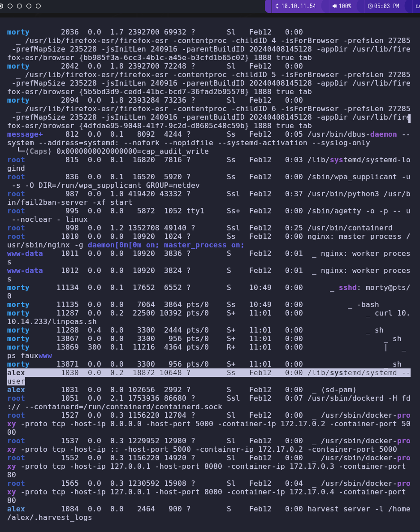Click PID 2094 in the morty row

tap(69, 100)
